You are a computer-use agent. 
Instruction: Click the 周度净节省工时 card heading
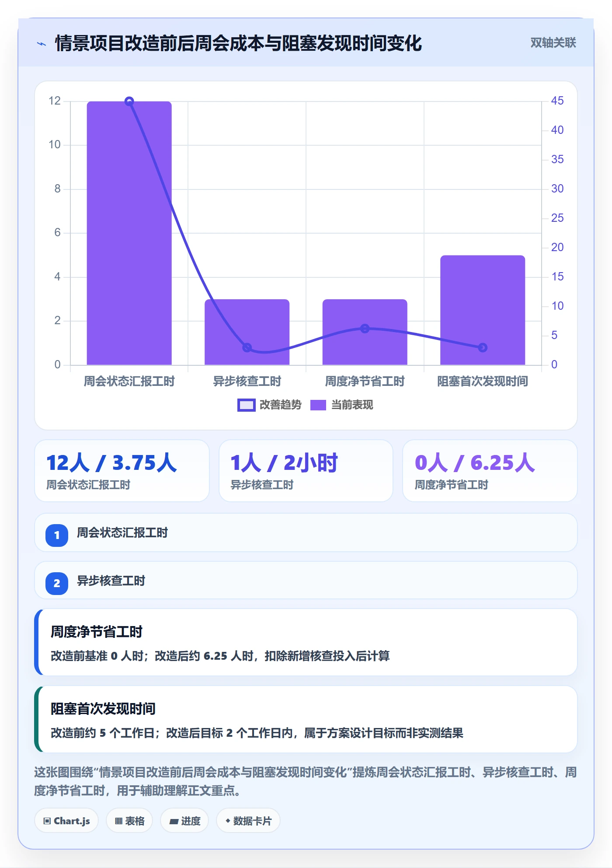click(97, 632)
